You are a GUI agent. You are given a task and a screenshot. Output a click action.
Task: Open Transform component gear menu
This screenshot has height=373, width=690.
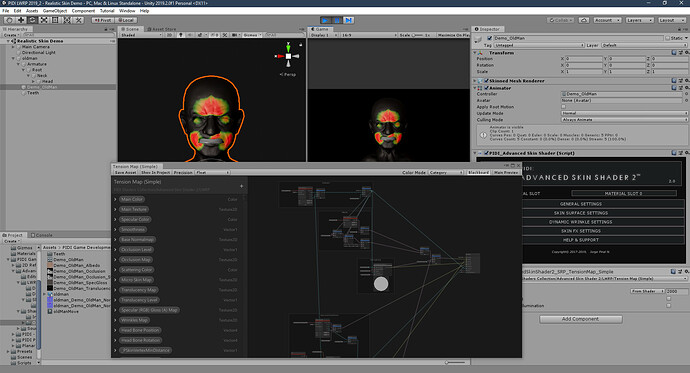(x=686, y=53)
